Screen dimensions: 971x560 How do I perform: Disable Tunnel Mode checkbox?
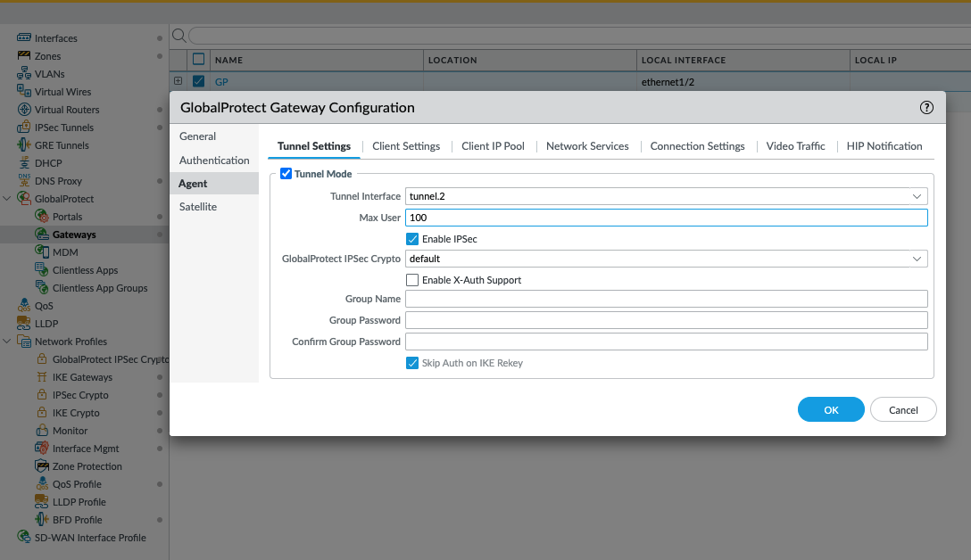286,173
